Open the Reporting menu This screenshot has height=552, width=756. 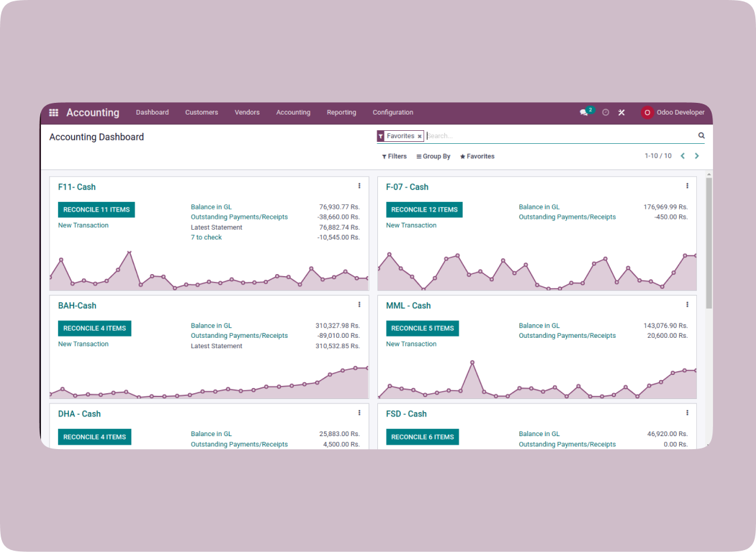coord(341,113)
